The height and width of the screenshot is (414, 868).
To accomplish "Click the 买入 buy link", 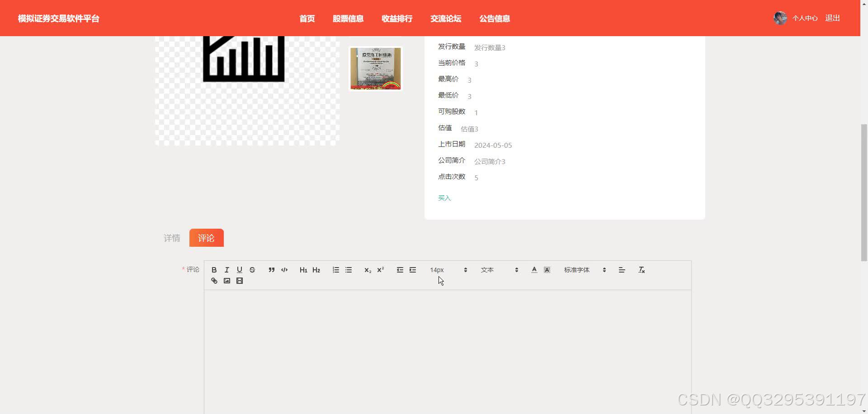I will [x=444, y=198].
